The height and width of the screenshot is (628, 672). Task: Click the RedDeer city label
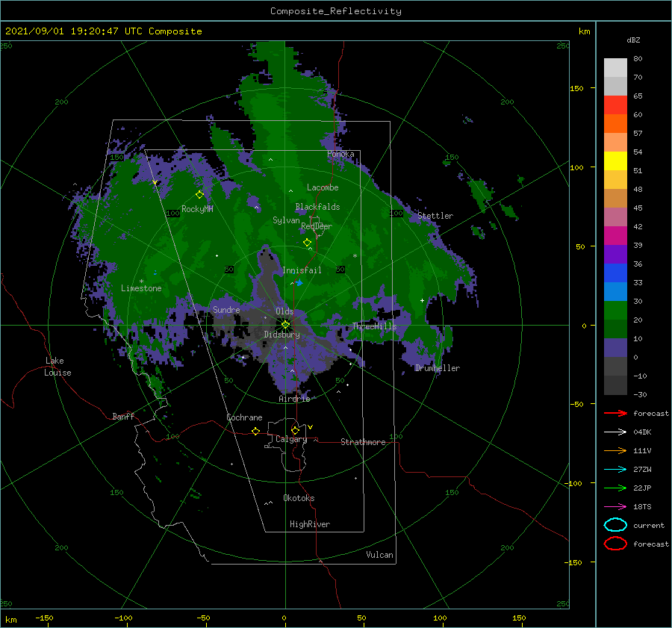pyautogui.click(x=317, y=226)
